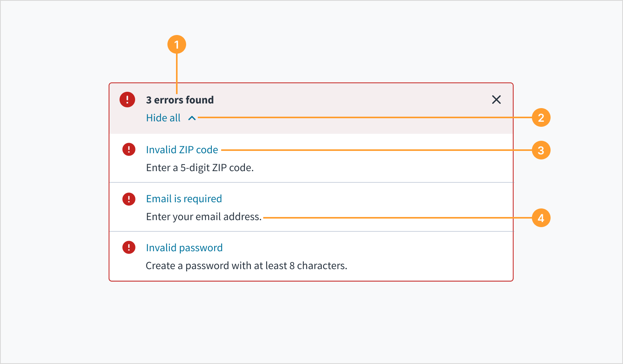
Task: Click the orange connector line from Invalid ZIP code
Action: [x=374, y=150]
